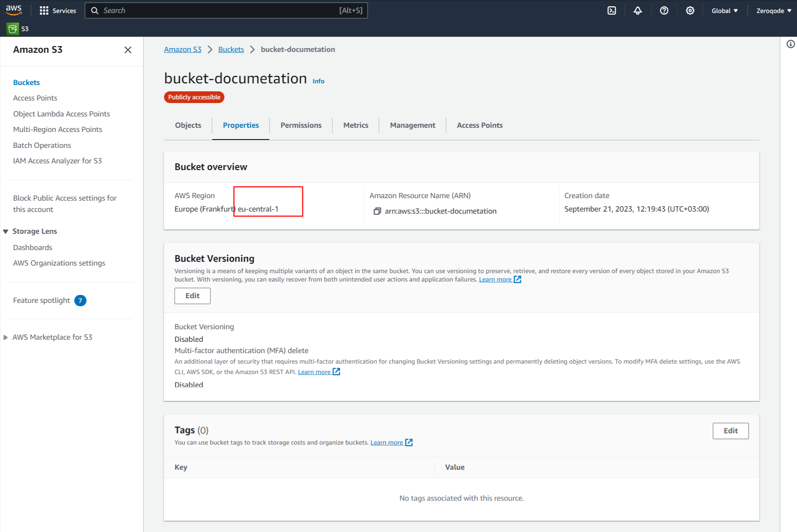Click the Buckets breadcrumb link
797x532 pixels.
[x=231, y=49]
